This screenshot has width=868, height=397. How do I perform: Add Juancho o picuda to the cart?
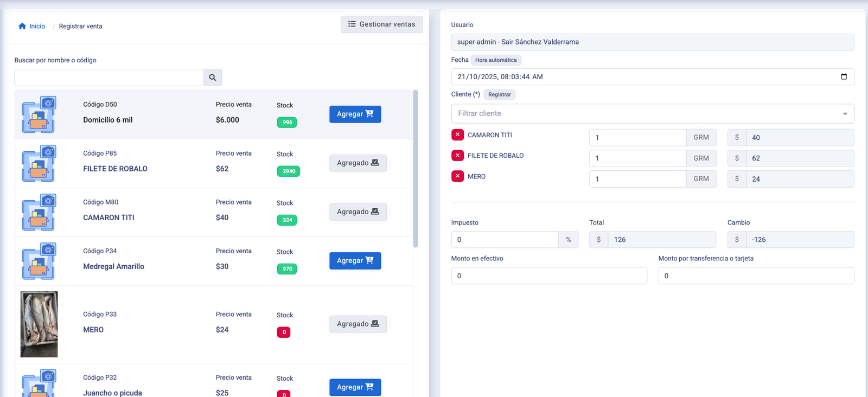(x=355, y=387)
